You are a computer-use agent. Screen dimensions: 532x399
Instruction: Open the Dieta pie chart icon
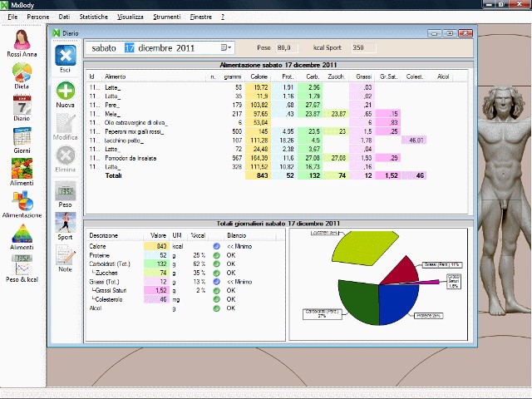pos(22,75)
